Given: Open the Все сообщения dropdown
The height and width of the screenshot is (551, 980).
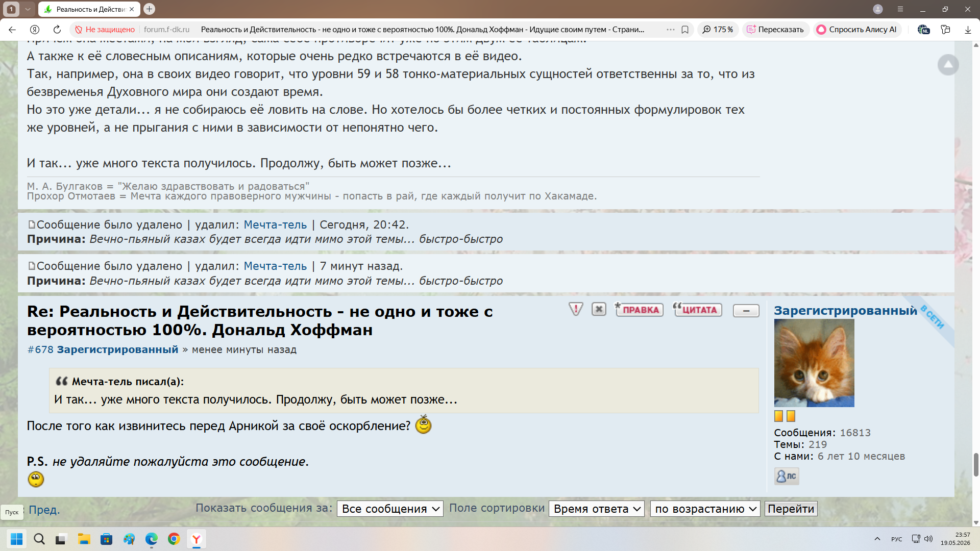Looking at the screenshot, I should [x=390, y=509].
